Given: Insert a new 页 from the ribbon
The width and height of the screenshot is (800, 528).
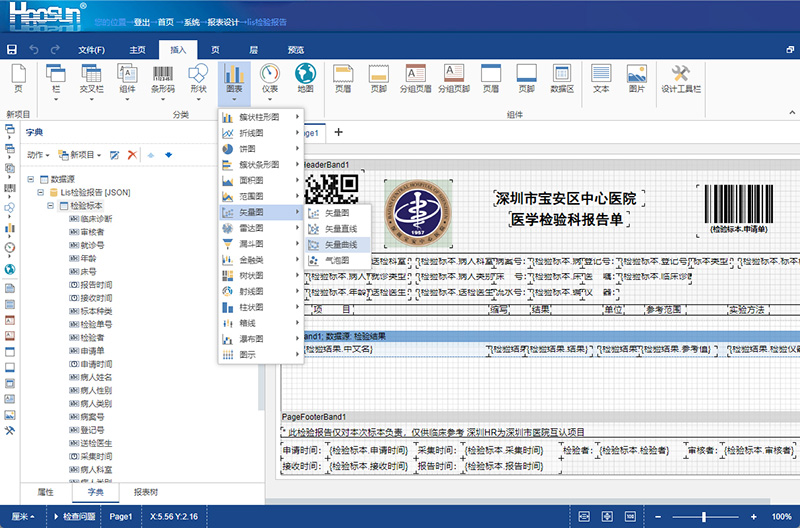Looking at the screenshot, I should [x=18, y=79].
